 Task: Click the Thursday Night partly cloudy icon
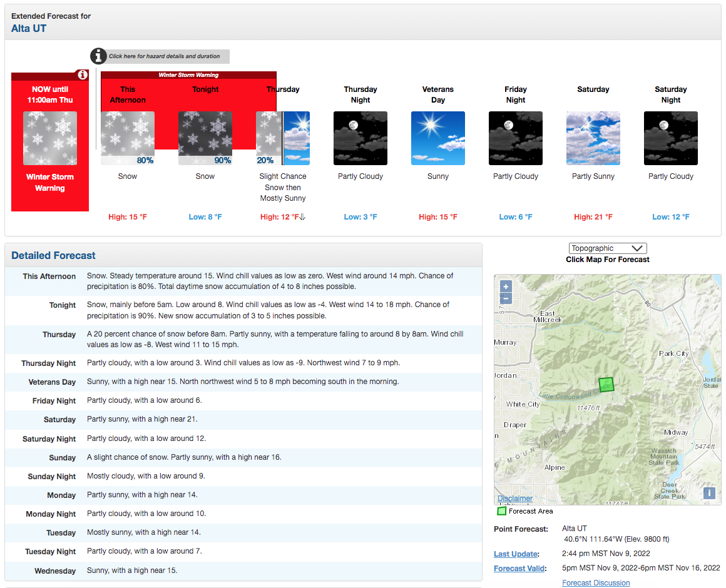360,138
